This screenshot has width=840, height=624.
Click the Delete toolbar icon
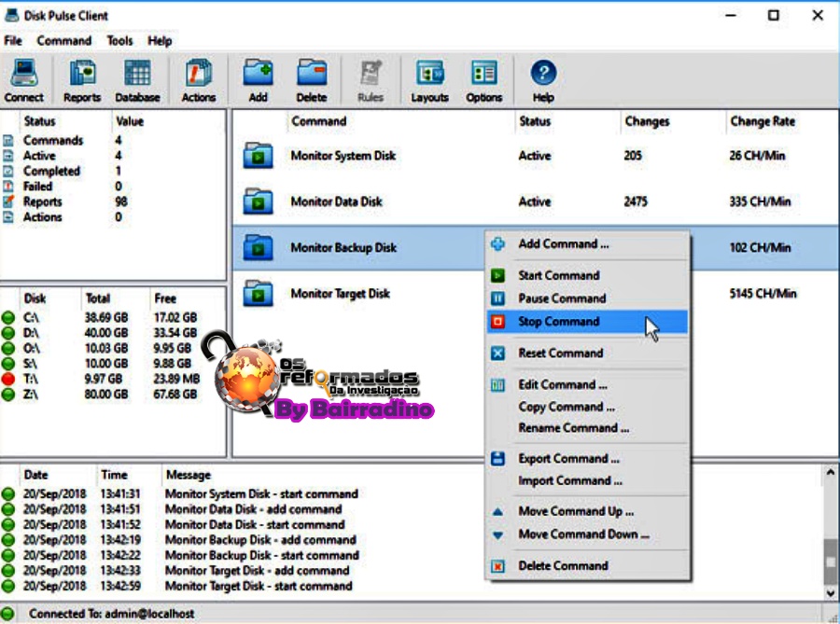tap(312, 81)
